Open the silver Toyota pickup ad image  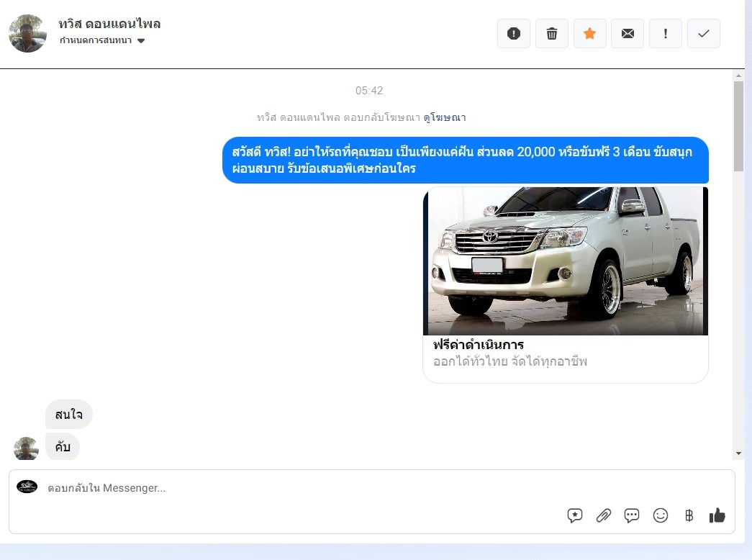[566, 261]
